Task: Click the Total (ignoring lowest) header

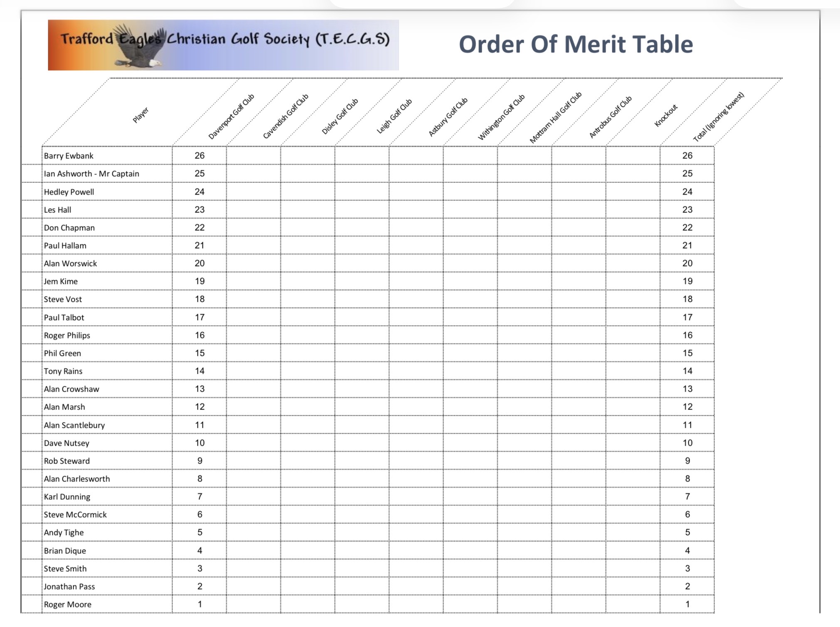Action: tap(719, 117)
